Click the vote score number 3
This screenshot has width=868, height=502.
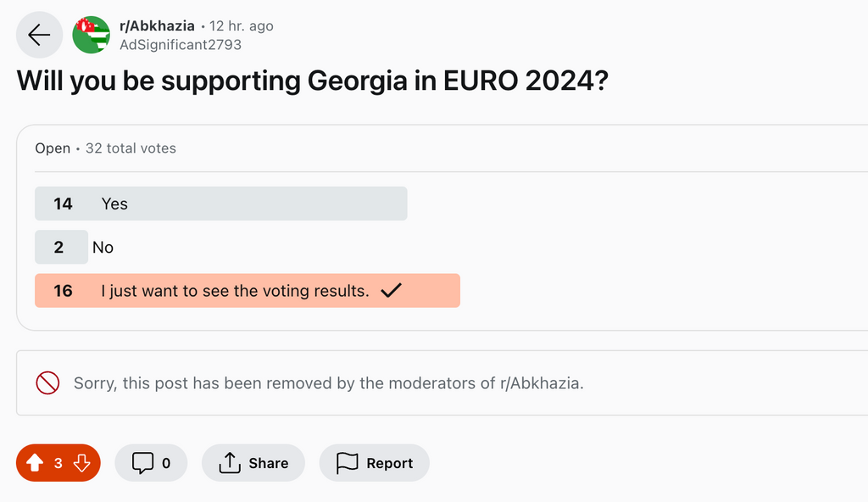click(58, 463)
